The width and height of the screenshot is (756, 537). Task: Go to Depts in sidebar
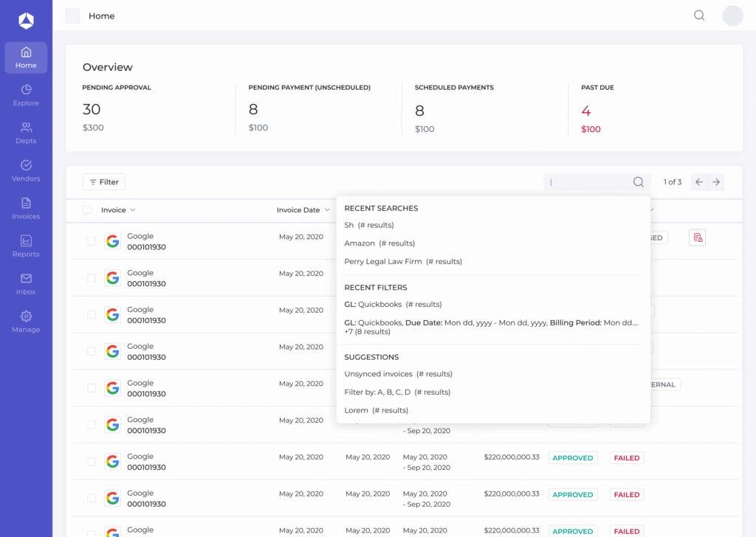(26, 133)
